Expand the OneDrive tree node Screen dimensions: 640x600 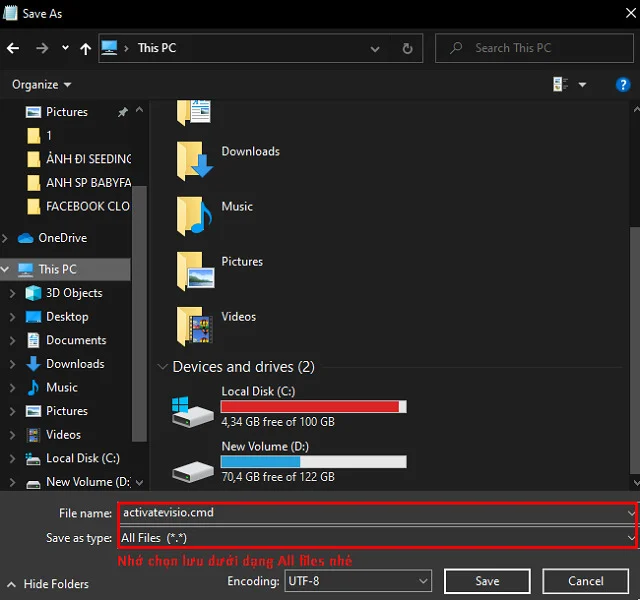[x=5, y=238]
